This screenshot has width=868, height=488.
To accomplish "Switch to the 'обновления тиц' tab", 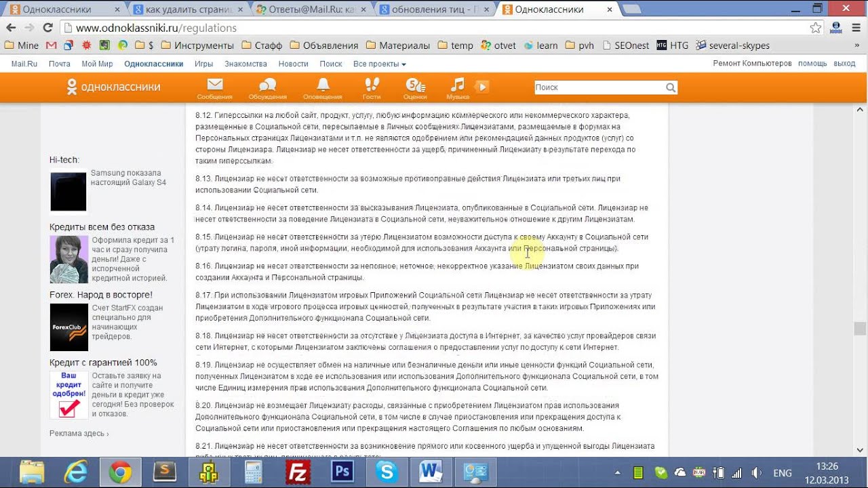I will pos(434,9).
